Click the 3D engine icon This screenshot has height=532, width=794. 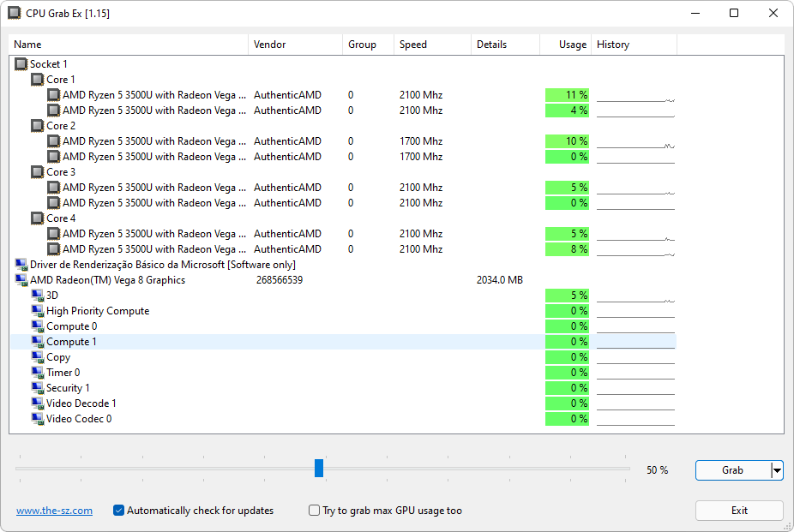click(38, 296)
